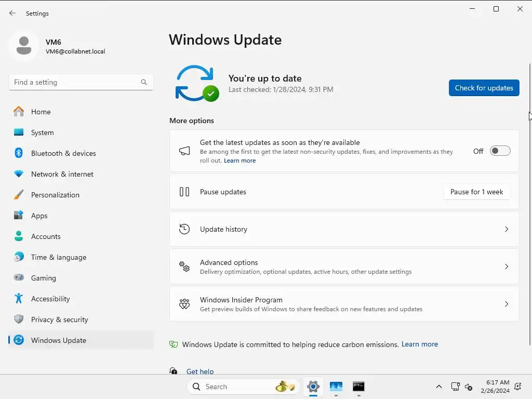Click the Windows Insider Program hearts icon

pyautogui.click(x=184, y=303)
